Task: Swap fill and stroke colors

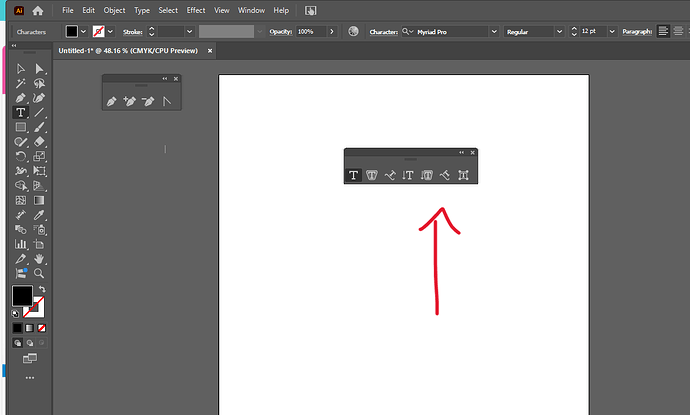Action: pos(42,289)
